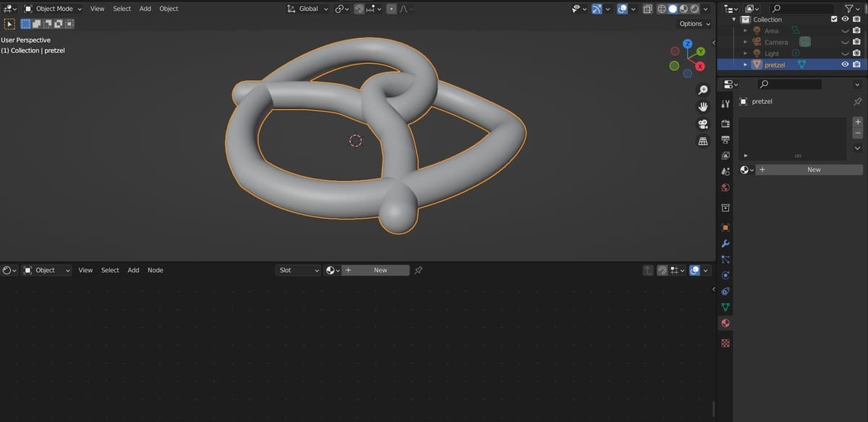Viewport: 868px width, 422px height.
Task: Open the Material properties tab
Action: [726, 323]
